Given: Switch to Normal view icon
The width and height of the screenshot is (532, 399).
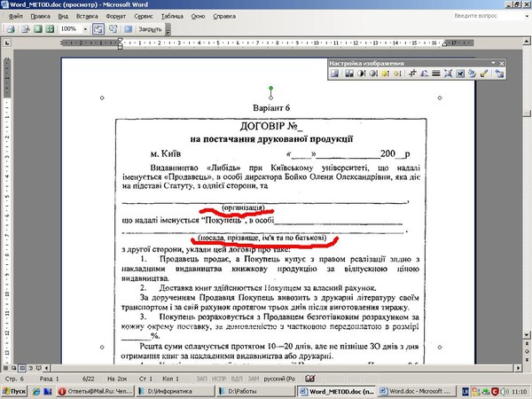Looking at the screenshot, I should pos(5,368).
